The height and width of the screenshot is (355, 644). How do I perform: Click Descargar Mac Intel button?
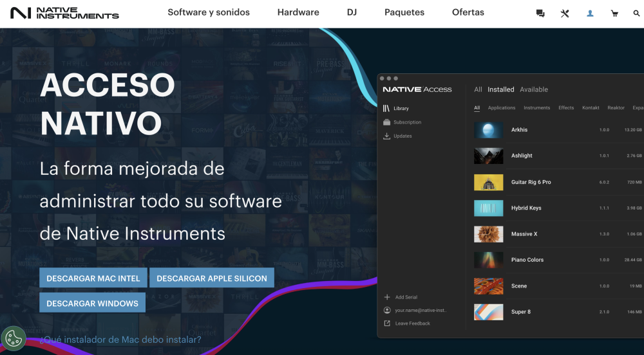(93, 278)
